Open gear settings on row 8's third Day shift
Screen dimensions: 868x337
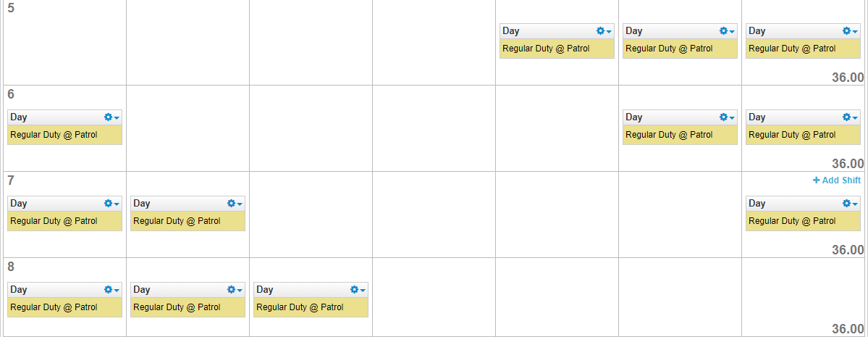coord(354,289)
